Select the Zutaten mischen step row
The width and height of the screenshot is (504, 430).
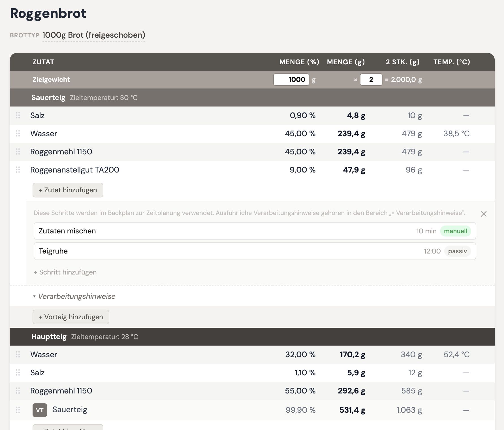click(198, 231)
